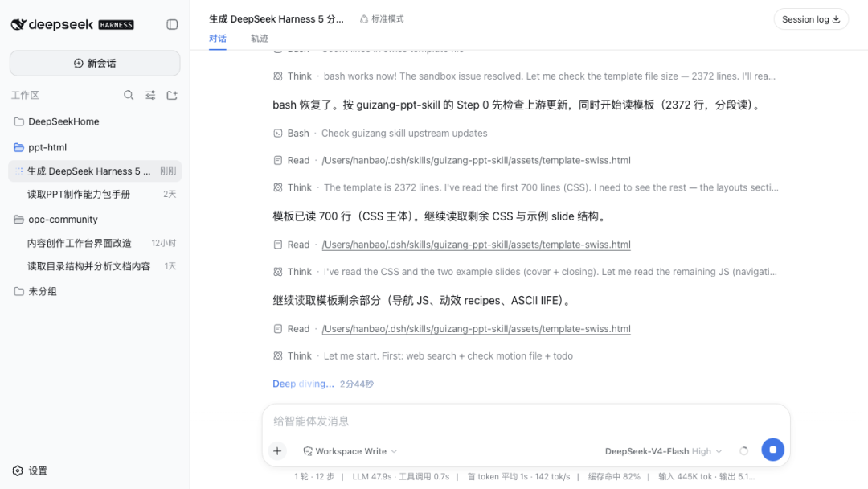Click the 工作区 section label
This screenshot has width=868, height=489.
click(26, 95)
